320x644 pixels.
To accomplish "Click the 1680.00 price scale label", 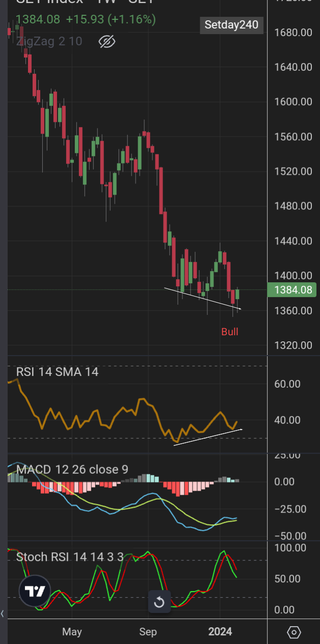I will click(293, 33).
